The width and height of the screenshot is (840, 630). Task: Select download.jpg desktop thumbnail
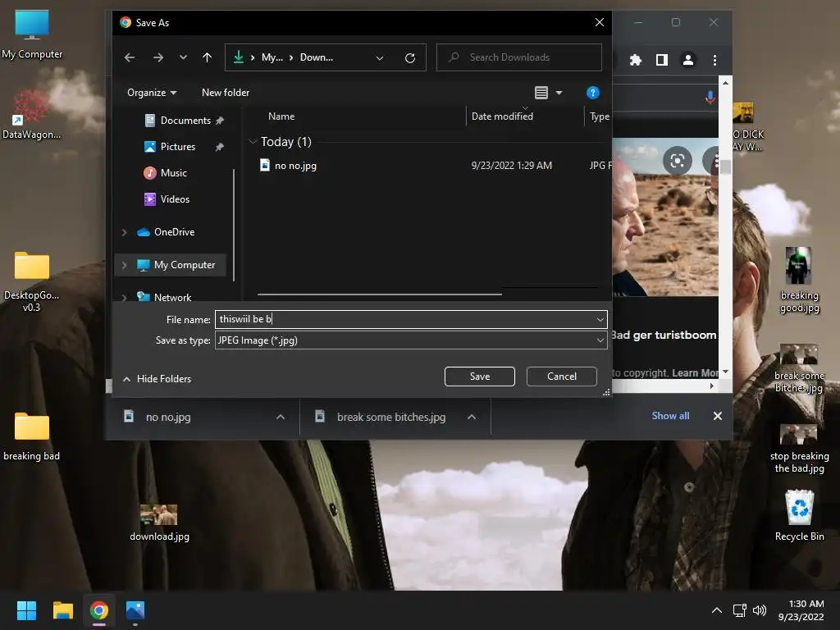click(159, 523)
